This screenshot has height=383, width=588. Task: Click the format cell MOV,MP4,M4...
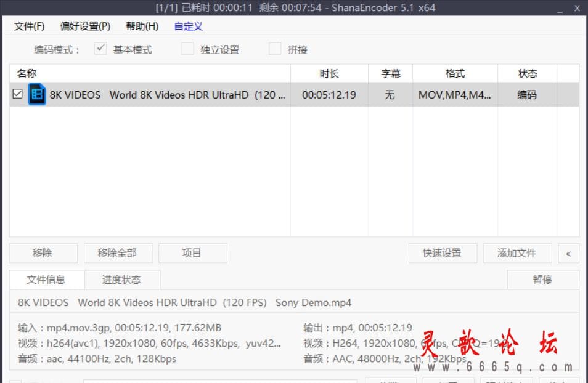tap(454, 95)
